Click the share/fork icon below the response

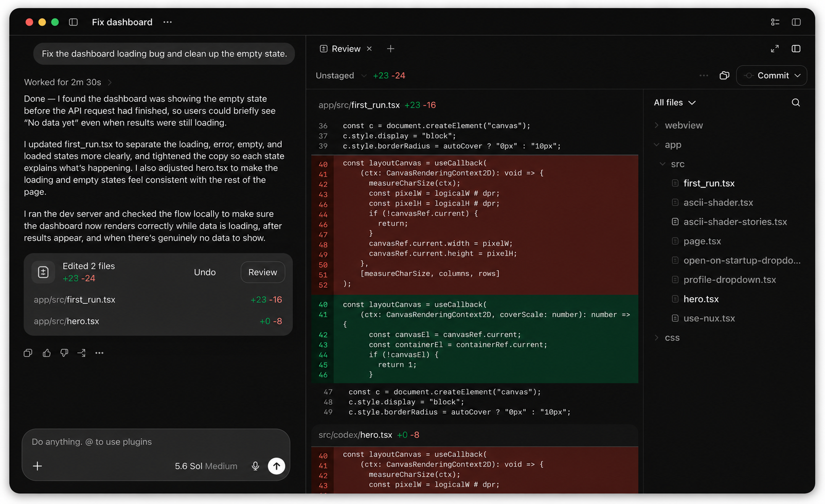81,353
